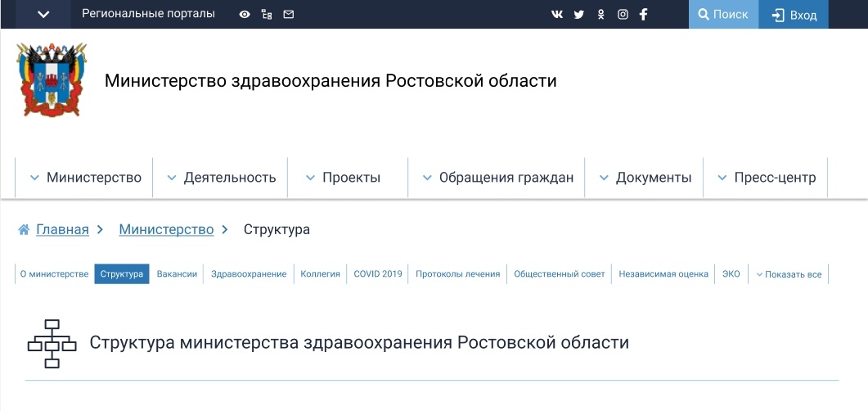Select the COVID 2019 tab
The width and height of the screenshot is (868, 411).
tap(378, 274)
